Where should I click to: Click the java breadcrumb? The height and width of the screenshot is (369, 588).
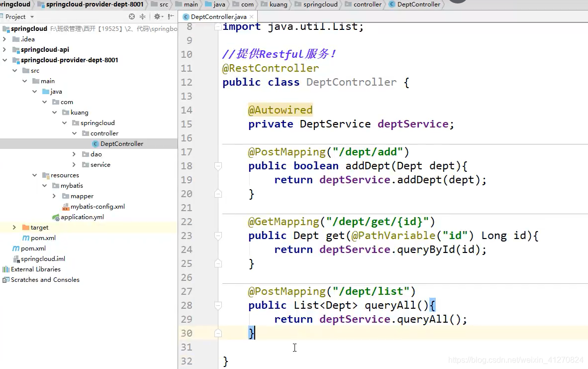215,4
